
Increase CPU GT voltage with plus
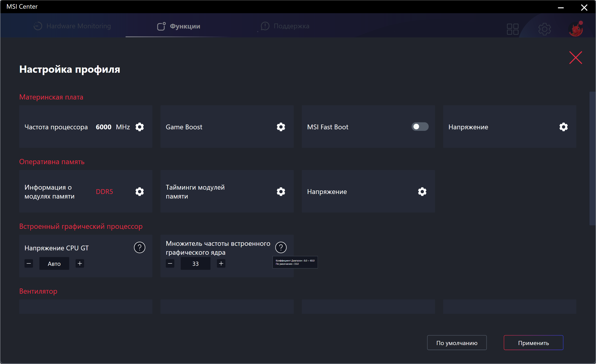(x=80, y=263)
